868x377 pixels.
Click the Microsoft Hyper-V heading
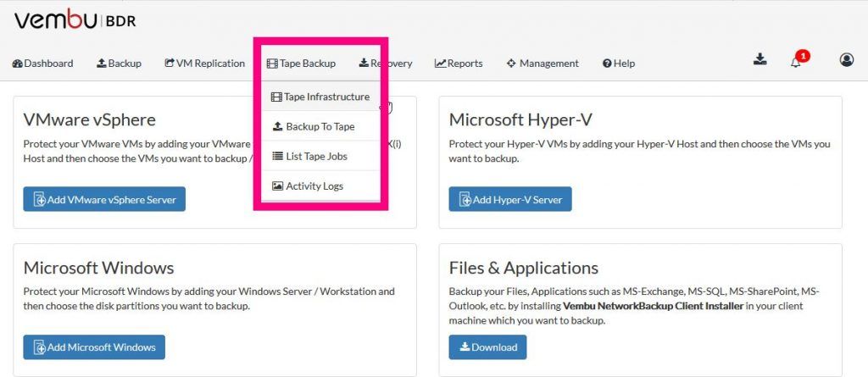(x=520, y=119)
